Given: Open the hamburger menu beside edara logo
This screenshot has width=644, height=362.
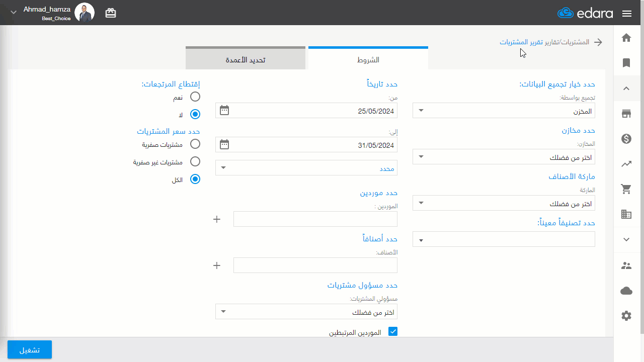Looking at the screenshot, I should (x=626, y=14).
